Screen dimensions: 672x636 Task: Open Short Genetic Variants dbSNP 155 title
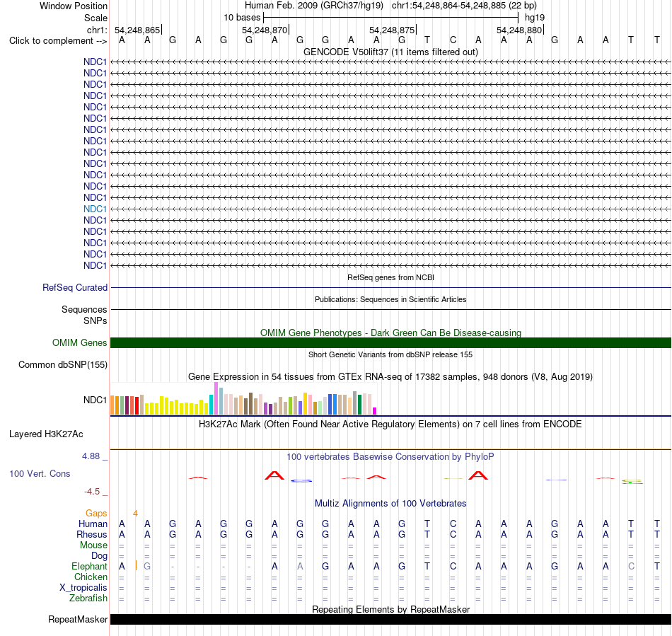click(x=390, y=355)
